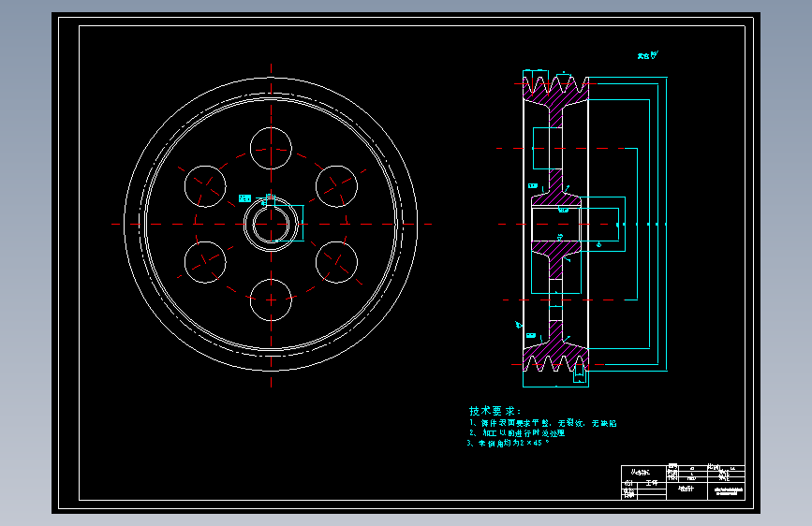Select the top lightening hole in front view

tap(271, 148)
